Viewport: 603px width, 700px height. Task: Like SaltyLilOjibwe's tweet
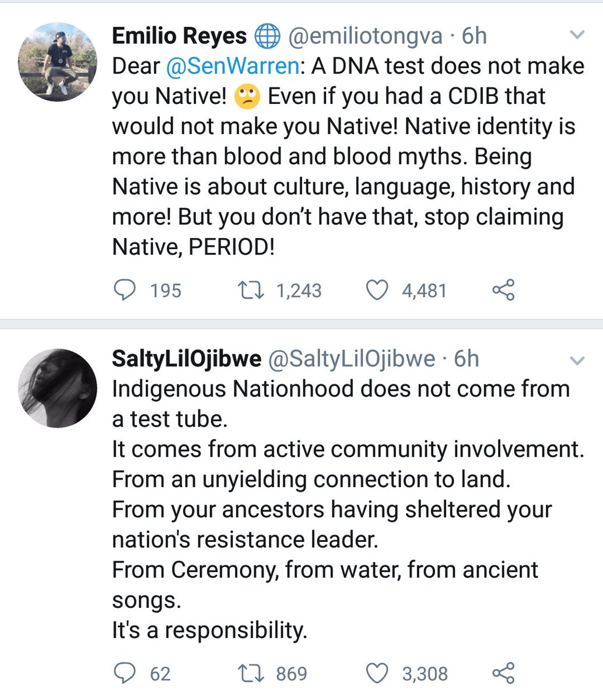point(377,673)
